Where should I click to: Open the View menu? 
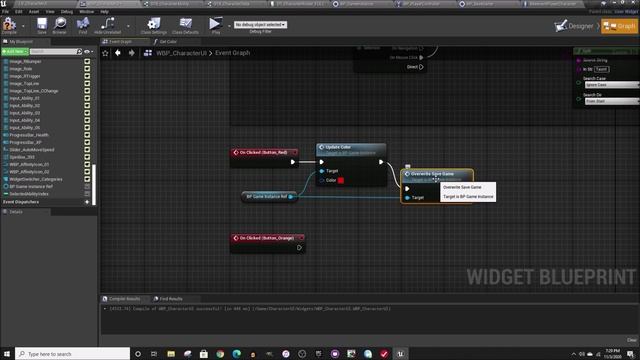[x=50, y=12]
